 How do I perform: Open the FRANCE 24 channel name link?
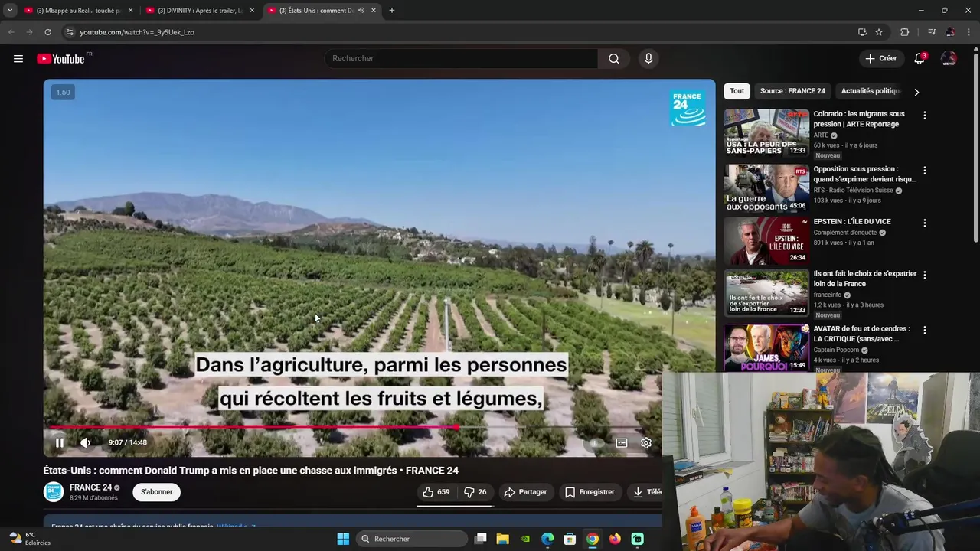90,487
